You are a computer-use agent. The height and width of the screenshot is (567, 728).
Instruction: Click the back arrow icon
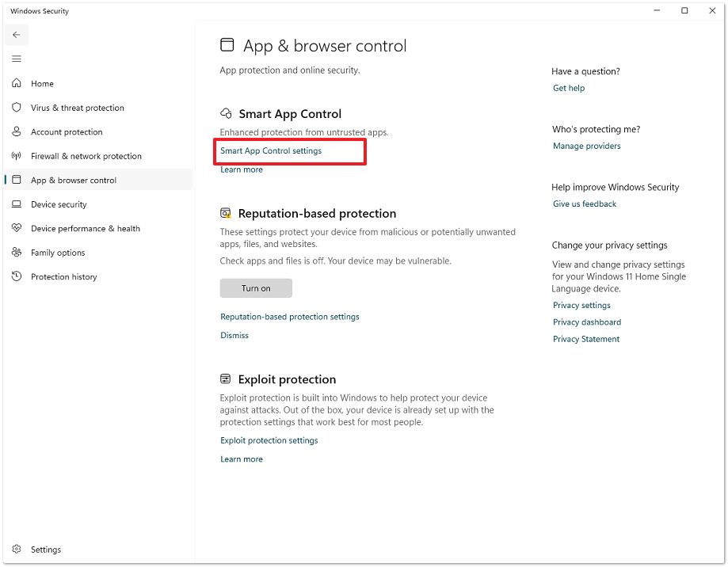coord(17,35)
